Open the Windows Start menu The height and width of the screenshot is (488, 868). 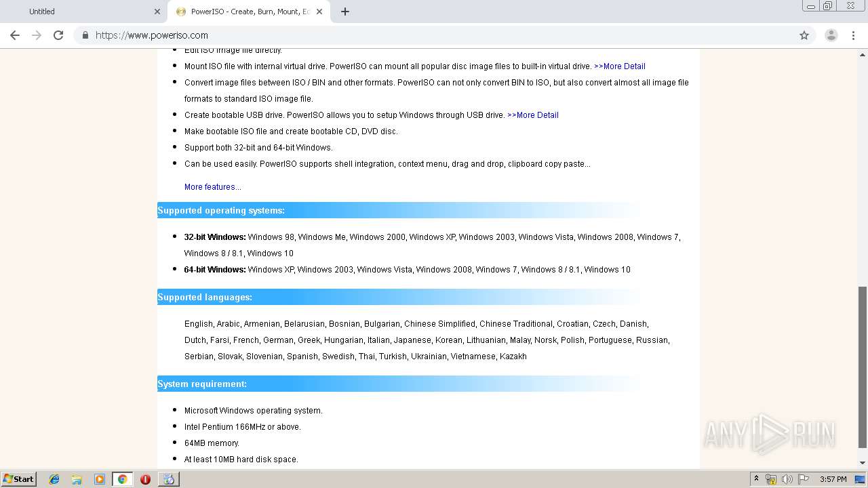(x=19, y=479)
